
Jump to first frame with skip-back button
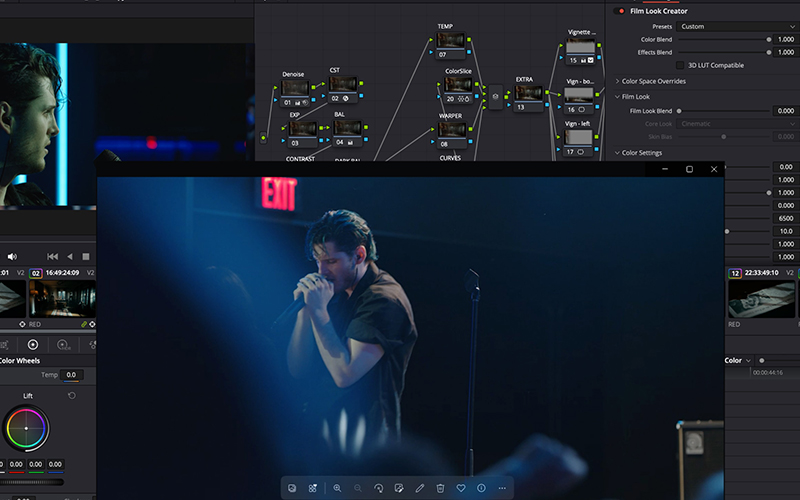(x=52, y=257)
